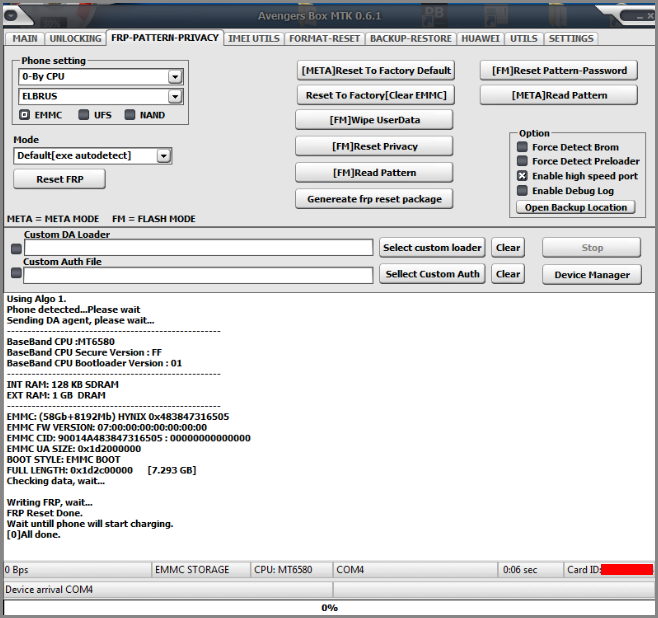Click '[0]All done.' log line
Image resolution: width=658 pixels, height=618 pixels.
coord(34,535)
